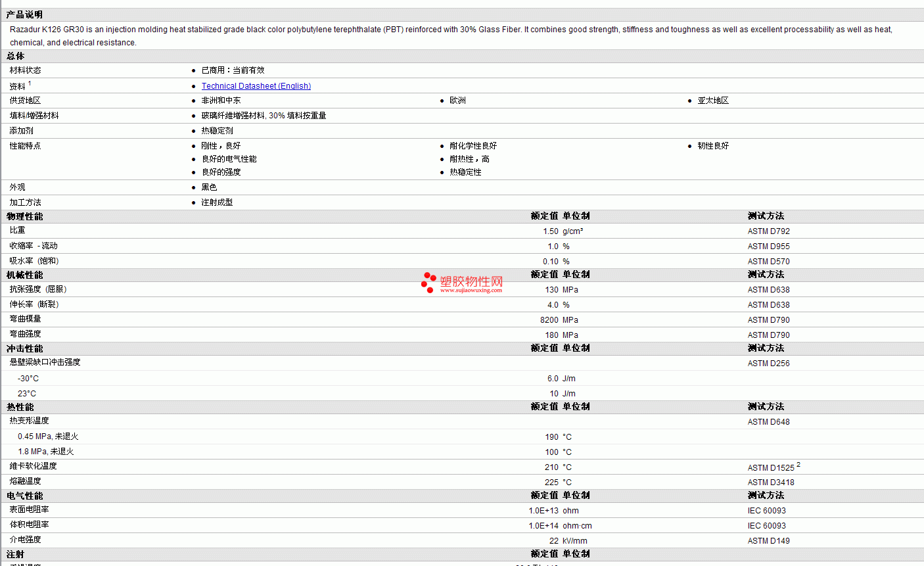Open the Technical Datasheet (English) link
924x566 pixels.
[256, 86]
